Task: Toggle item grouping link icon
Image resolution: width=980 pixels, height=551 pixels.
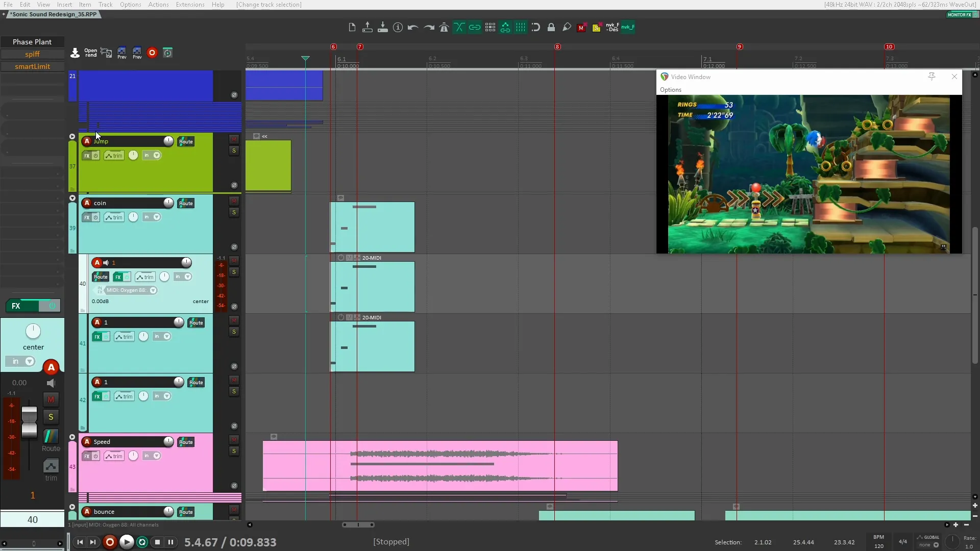Action: [x=475, y=28]
